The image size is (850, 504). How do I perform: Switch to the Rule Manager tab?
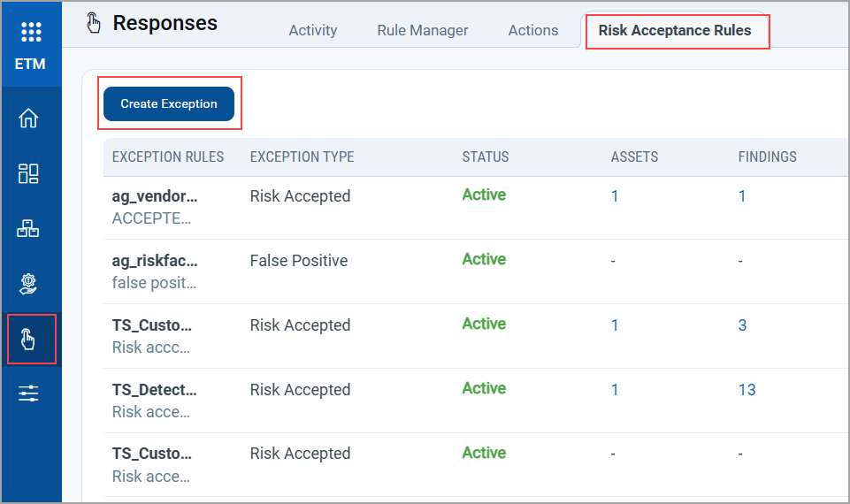pyautogui.click(x=422, y=30)
